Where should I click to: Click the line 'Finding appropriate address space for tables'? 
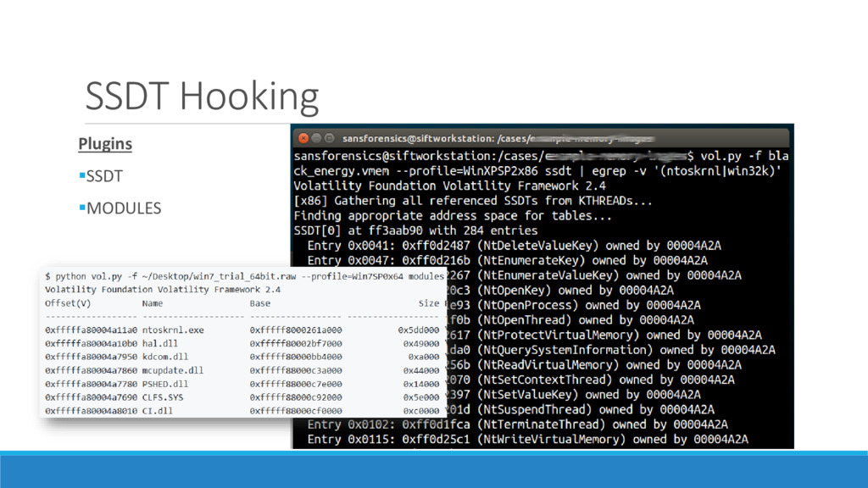453,216
